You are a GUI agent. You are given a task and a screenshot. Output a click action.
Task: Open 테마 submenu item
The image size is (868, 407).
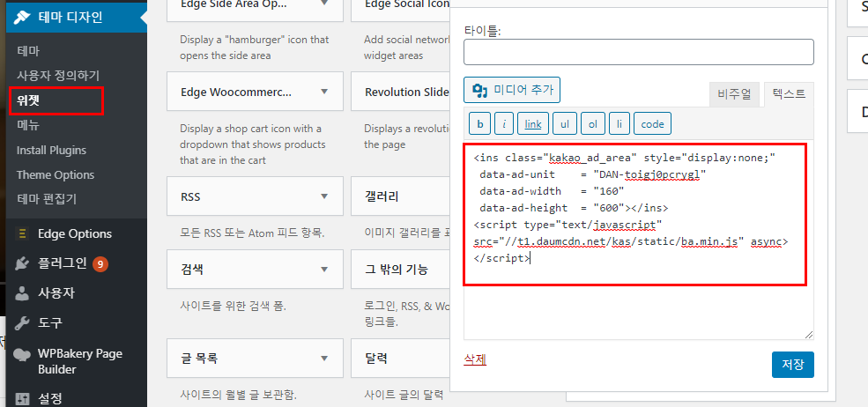(28, 51)
